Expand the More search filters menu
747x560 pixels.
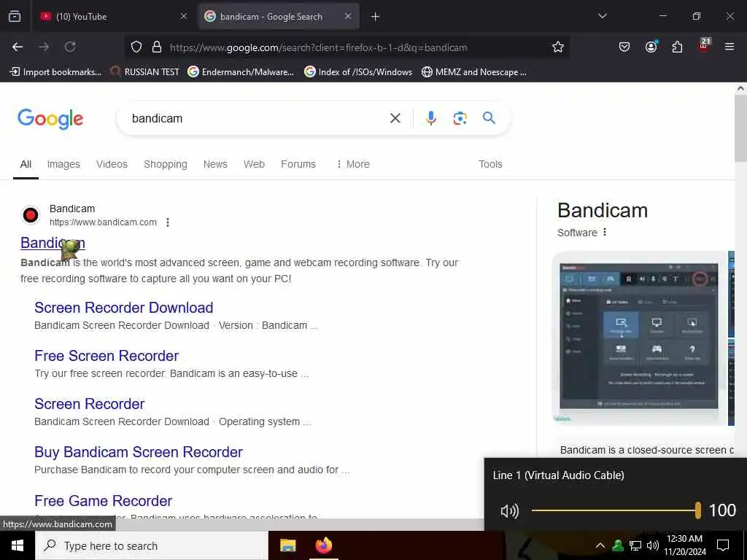353,164
